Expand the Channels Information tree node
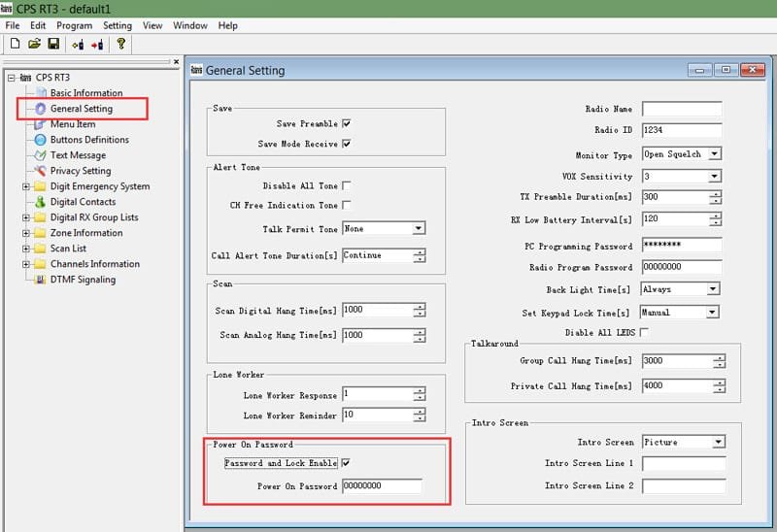The height and width of the screenshot is (532, 777). (x=26, y=264)
